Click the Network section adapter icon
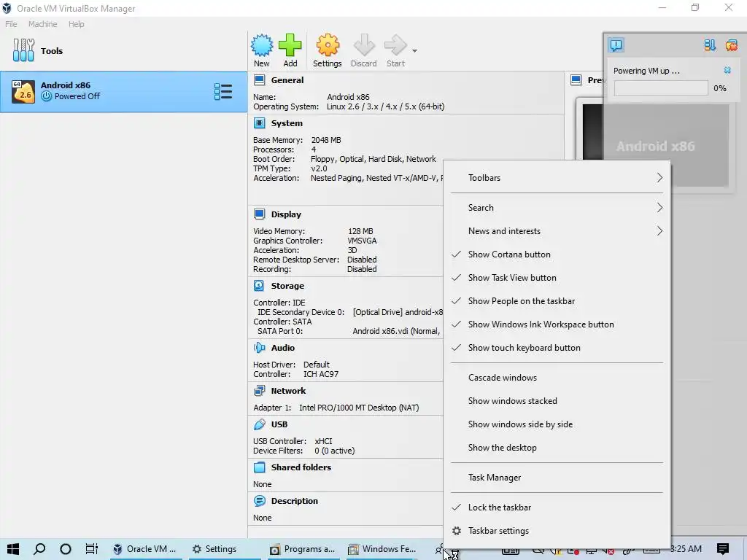 [x=259, y=391]
